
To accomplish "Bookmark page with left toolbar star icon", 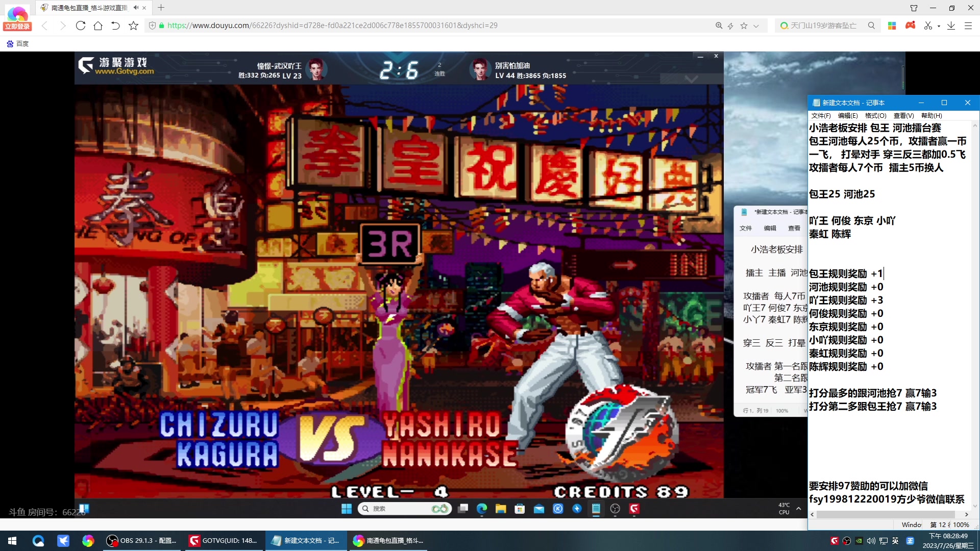I will pyautogui.click(x=133, y=26).
